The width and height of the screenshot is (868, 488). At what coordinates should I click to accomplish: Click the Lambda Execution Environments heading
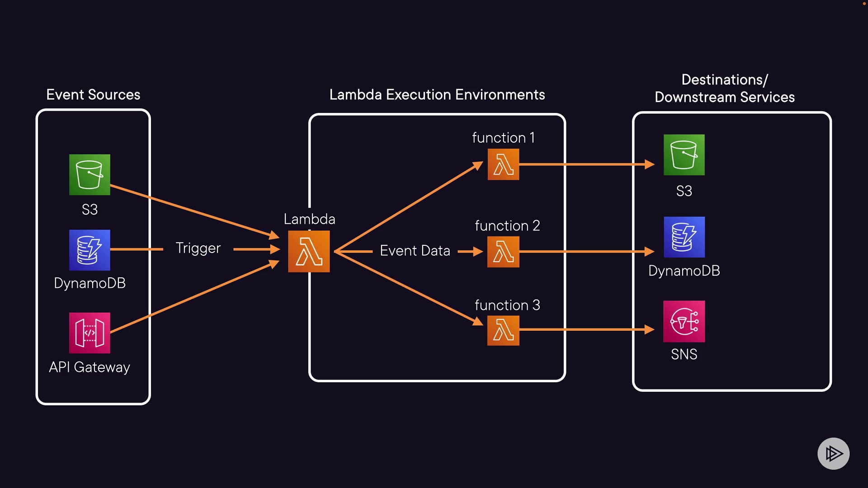(x=437, y=95)
